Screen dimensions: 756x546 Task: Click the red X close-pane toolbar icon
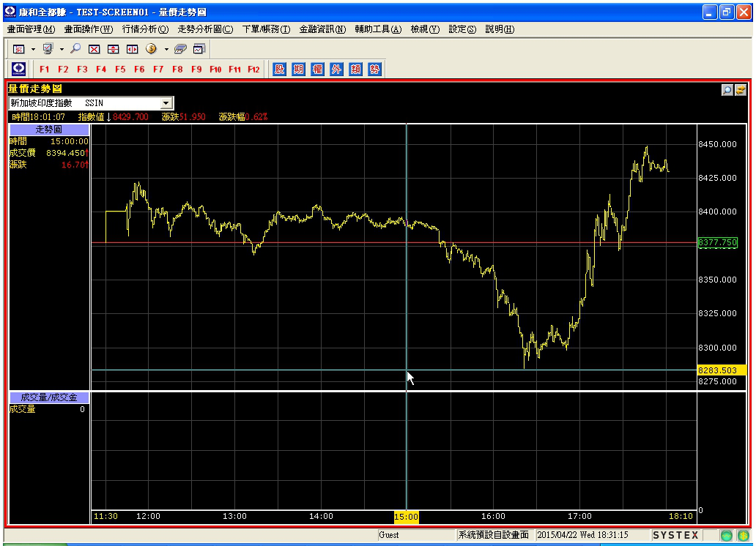pos(94,49)
